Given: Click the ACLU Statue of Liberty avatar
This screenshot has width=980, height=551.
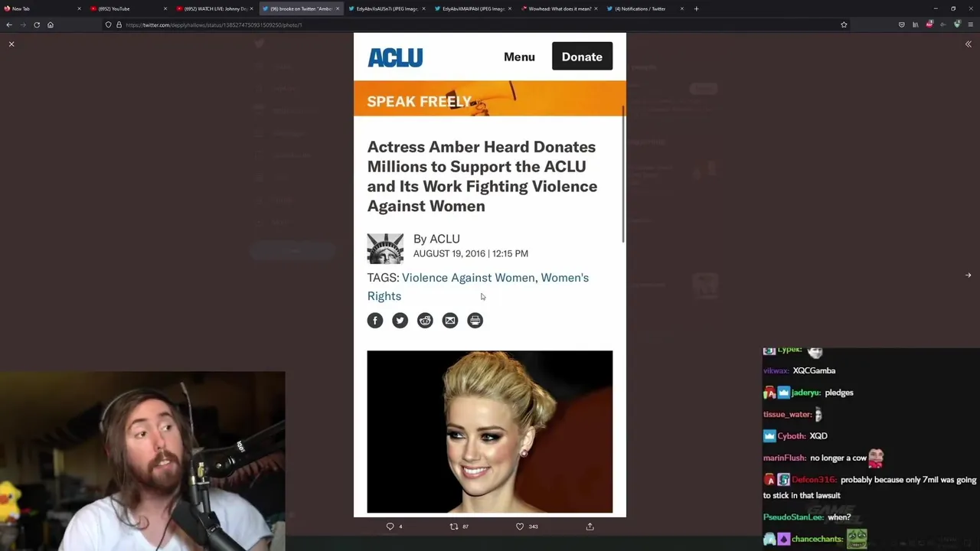Looking at the screenshot, I should pos(385,249).
